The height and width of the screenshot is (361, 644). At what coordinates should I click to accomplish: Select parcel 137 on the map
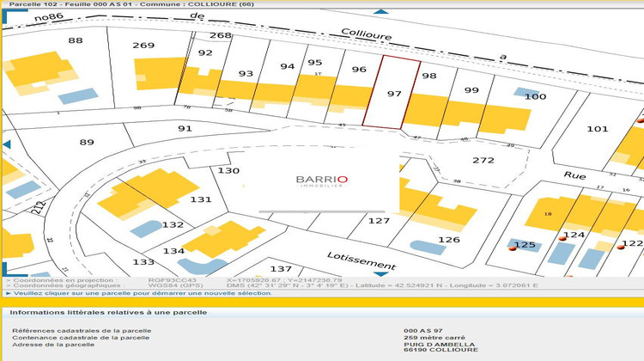click(x=281, y=269)
